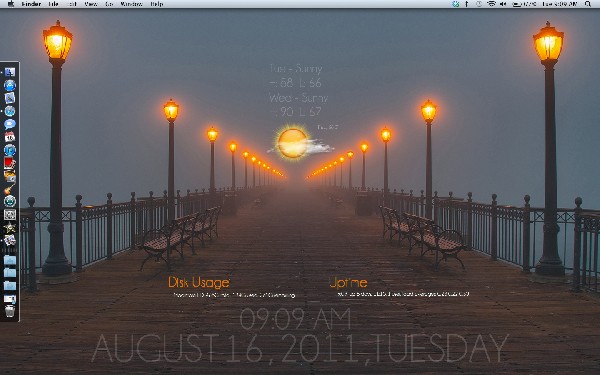Click the 'Tue - Sunny' forecast text
This screenshot has height=375, width=600.
click(x=296, y=69)
